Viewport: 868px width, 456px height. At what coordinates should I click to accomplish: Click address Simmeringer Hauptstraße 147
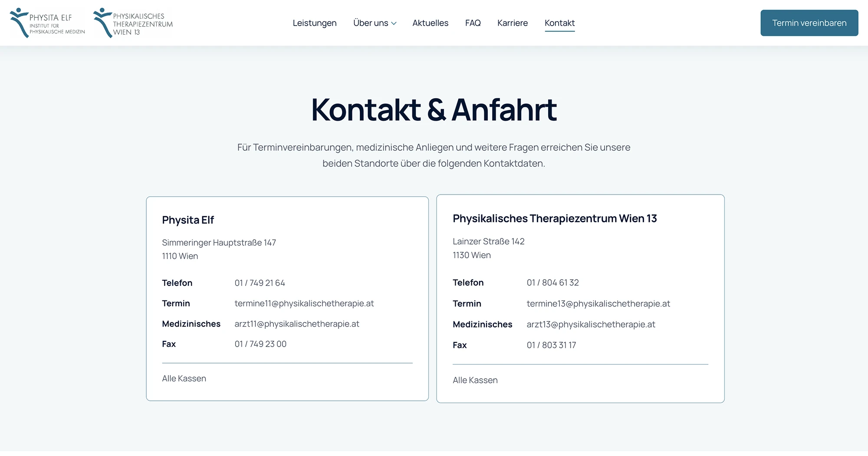(219, 243)
